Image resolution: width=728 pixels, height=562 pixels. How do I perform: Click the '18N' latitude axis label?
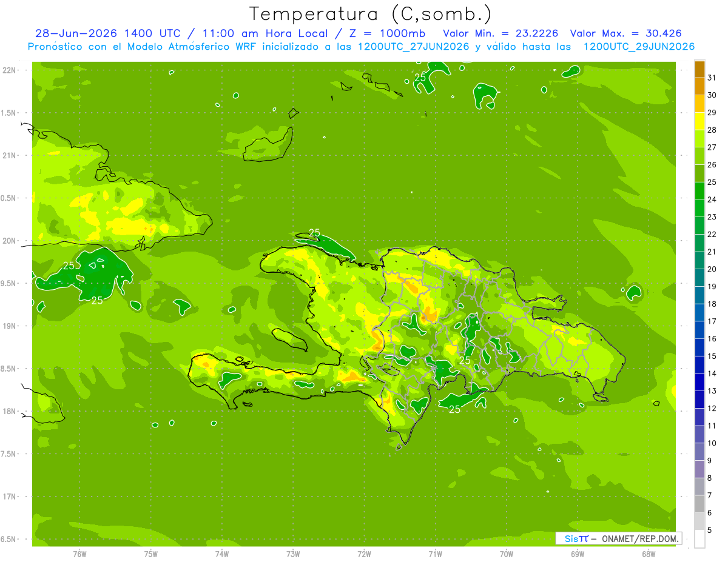coord(10,411)
